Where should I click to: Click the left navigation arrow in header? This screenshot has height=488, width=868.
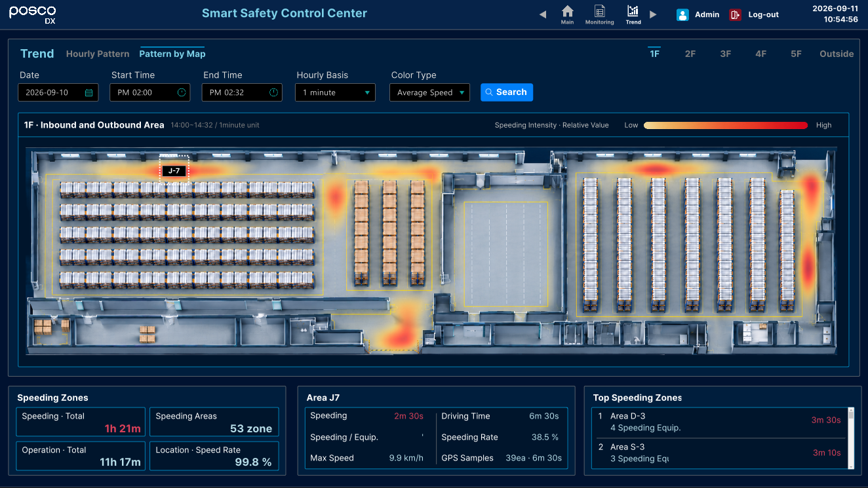(x=543, y=14)
